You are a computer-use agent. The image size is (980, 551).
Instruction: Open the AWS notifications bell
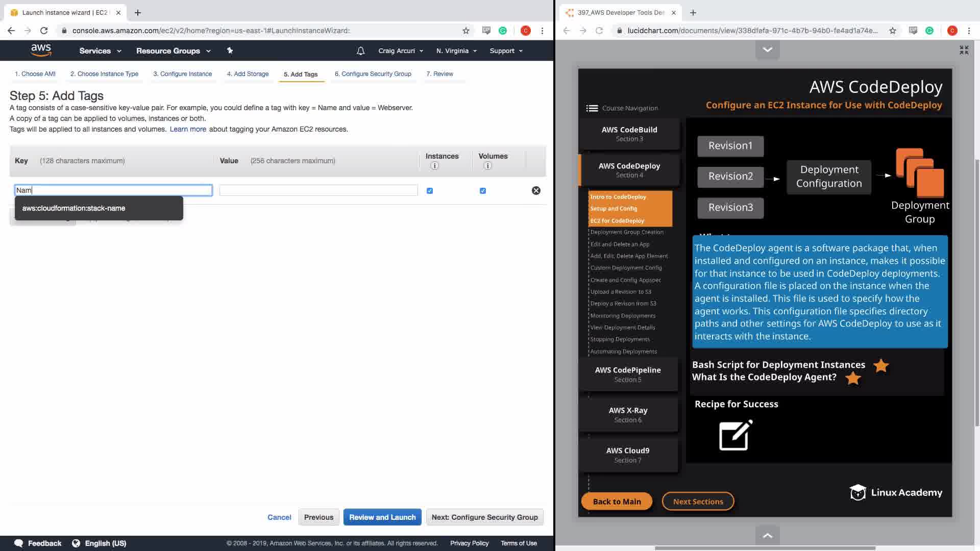pos(360,51)
